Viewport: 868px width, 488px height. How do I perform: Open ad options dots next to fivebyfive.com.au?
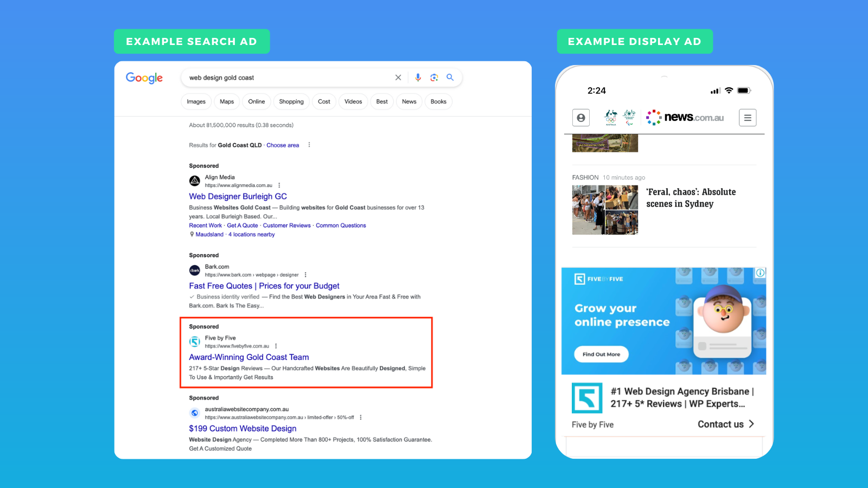tap(276, 346)
